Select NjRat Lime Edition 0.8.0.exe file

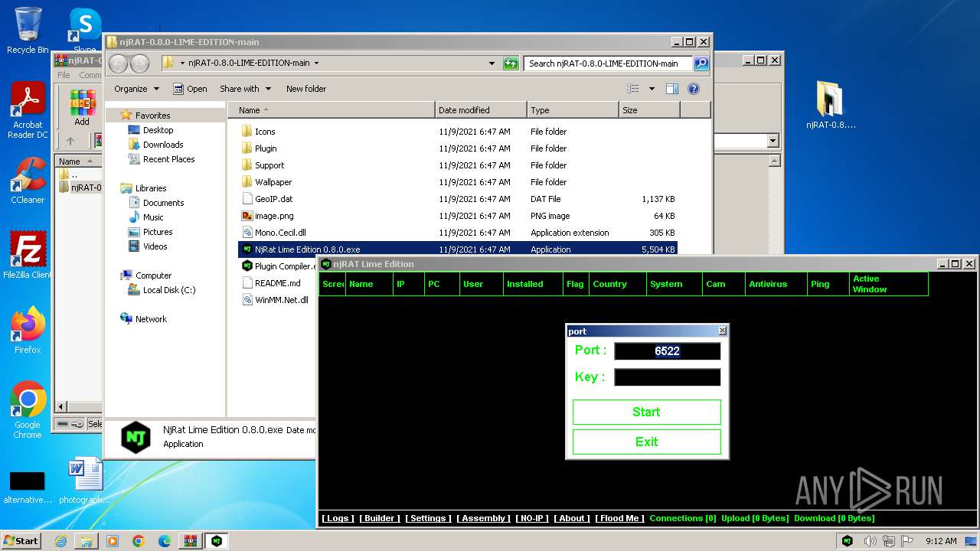[458, 249]
